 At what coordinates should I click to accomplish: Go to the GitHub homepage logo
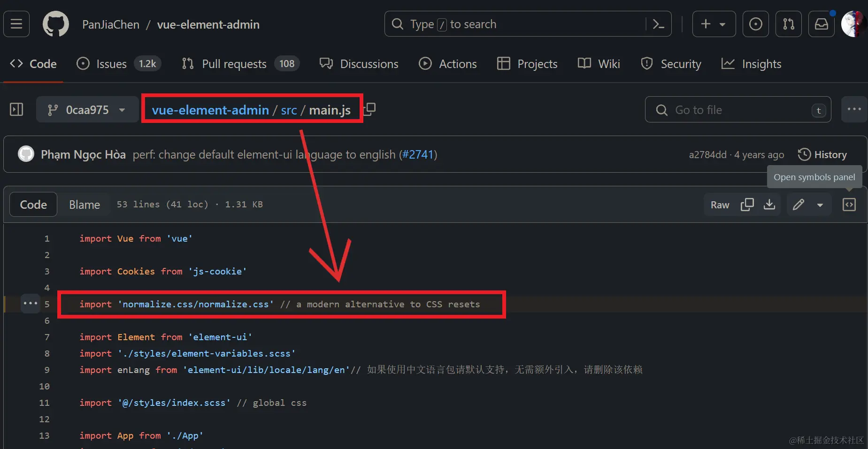coord(56,24)
